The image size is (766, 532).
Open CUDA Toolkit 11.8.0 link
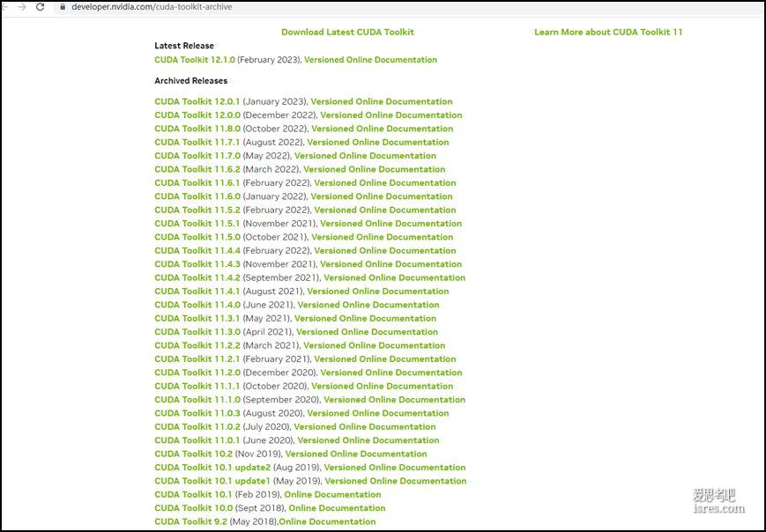pos(197,129)
